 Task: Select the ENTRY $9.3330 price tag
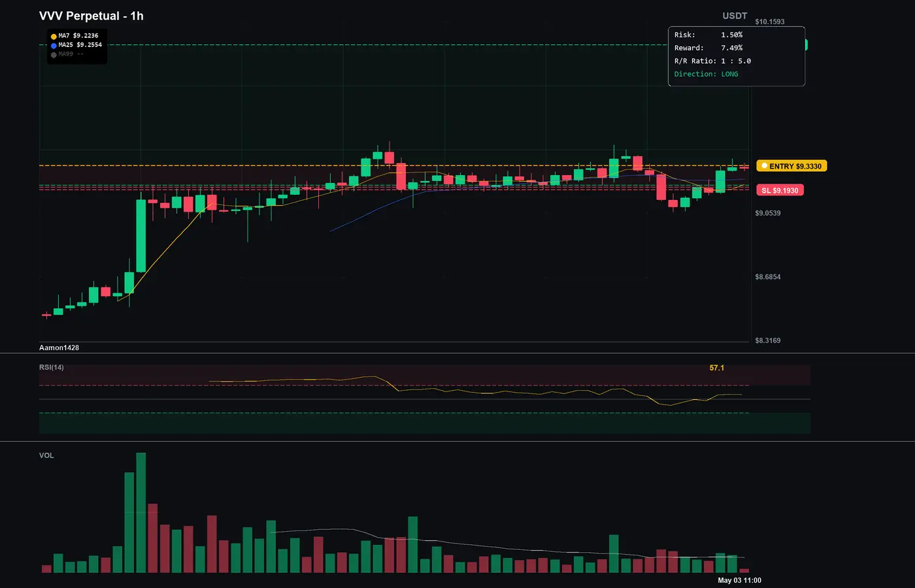click(x=791, y=166)
